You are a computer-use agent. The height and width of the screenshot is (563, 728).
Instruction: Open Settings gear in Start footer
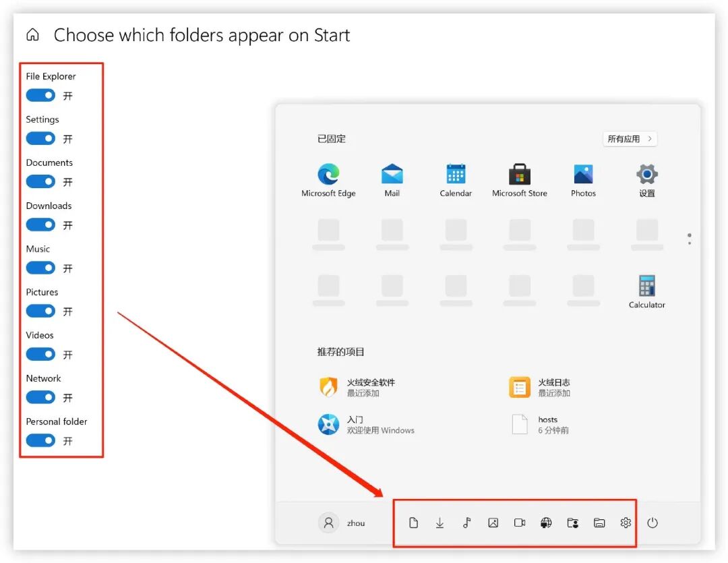click(626, 523)
